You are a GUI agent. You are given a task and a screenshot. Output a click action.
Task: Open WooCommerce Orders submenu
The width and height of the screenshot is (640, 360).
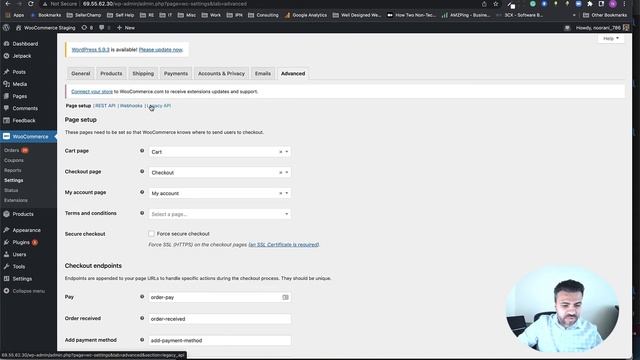[x=11, y=150]
